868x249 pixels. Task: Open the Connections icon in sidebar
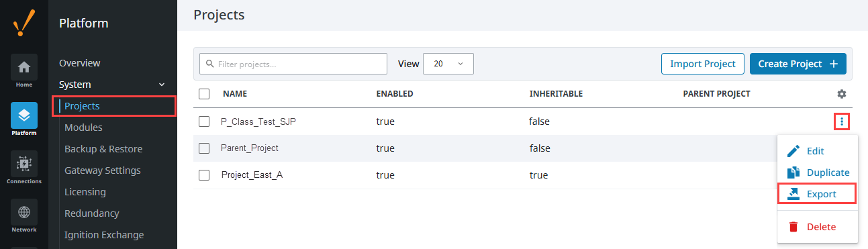click(24, 164)
